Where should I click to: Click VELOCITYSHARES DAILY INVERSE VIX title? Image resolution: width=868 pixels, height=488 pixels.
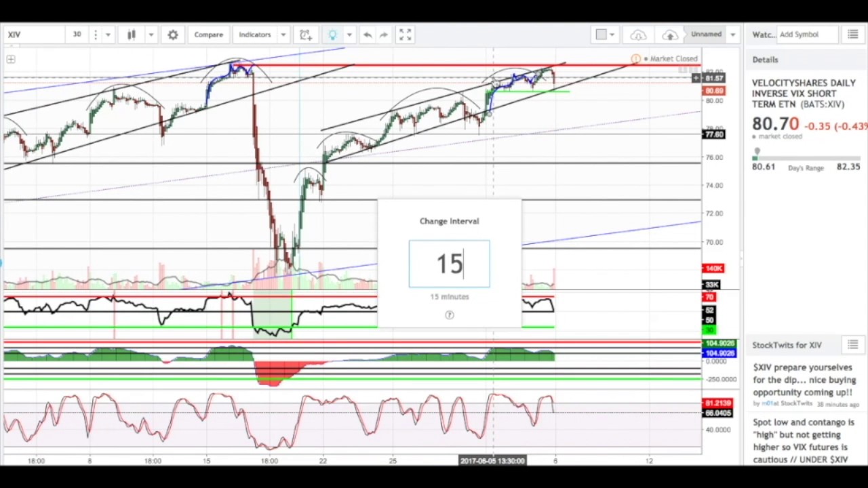click(x=804, y=94)
